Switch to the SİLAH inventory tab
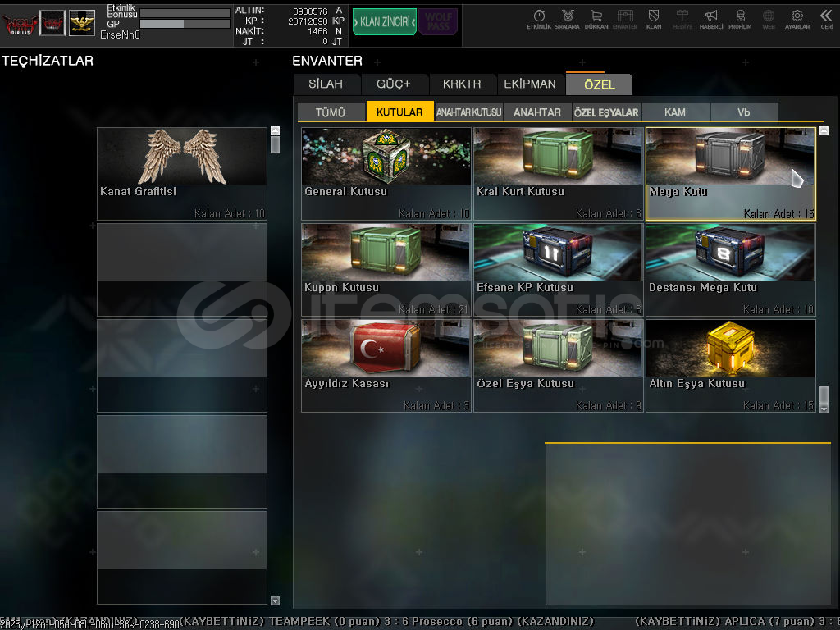 [326, 84]
